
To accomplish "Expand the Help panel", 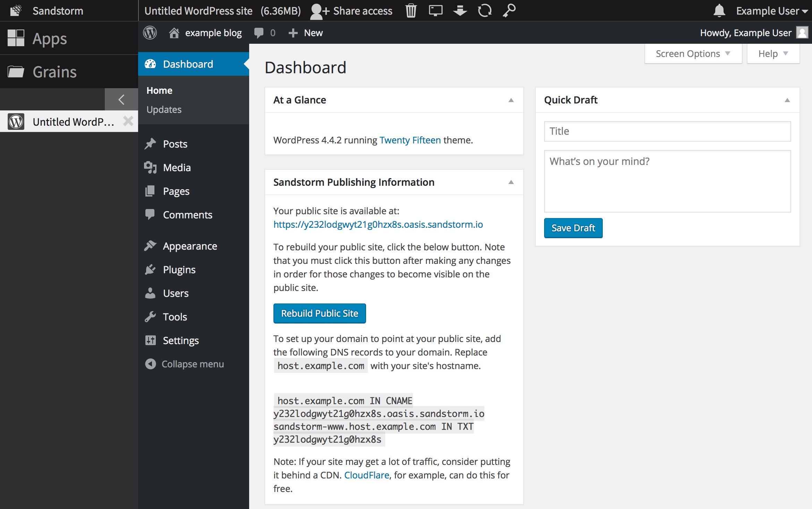I will click(773, 53).
